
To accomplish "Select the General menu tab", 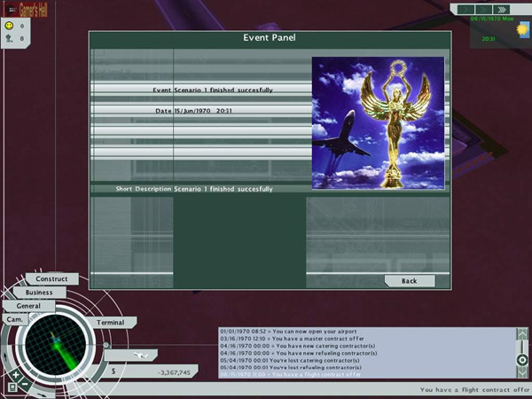I will point(28,305).
